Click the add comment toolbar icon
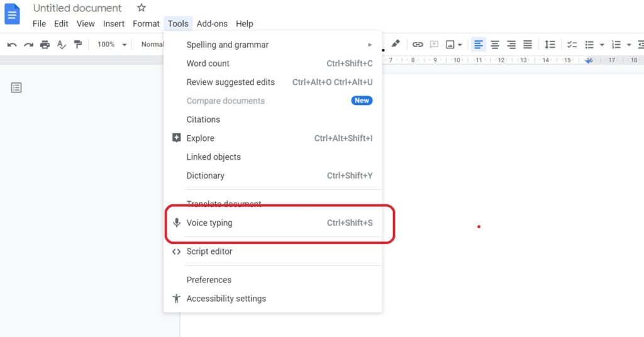The image size is (644, 337). (x=434, y=45)
